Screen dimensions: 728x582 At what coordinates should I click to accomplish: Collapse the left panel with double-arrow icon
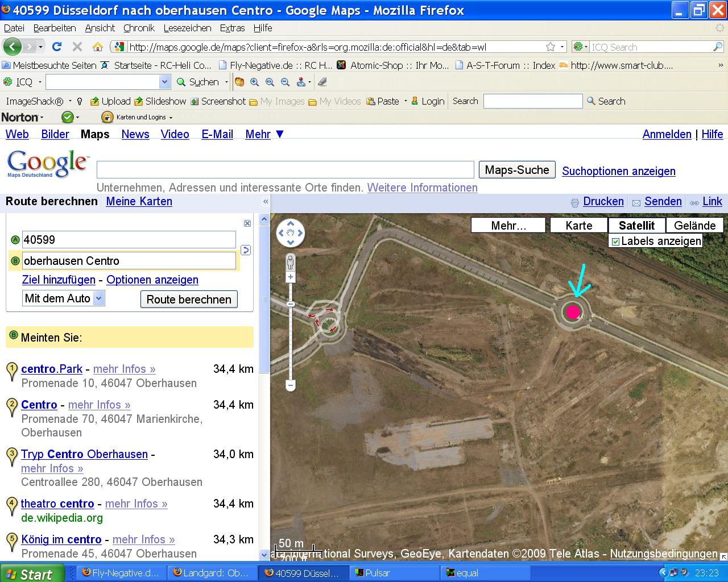pyautogui.click(x=265, y=202)
